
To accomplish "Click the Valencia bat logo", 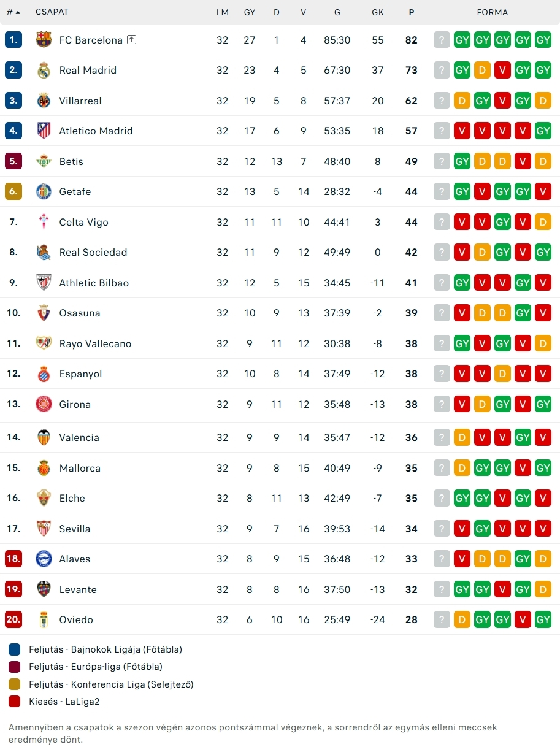I will [x=44, y=437].
